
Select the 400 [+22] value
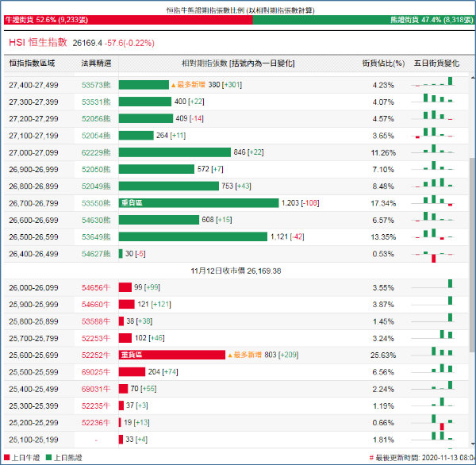pyautogui.click(x=189, y=102)
